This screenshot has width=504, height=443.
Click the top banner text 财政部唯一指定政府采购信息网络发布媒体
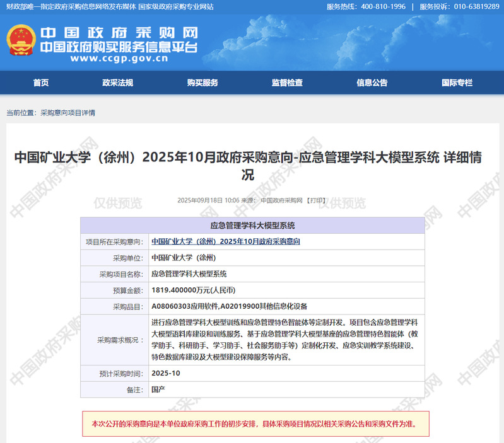71,6
